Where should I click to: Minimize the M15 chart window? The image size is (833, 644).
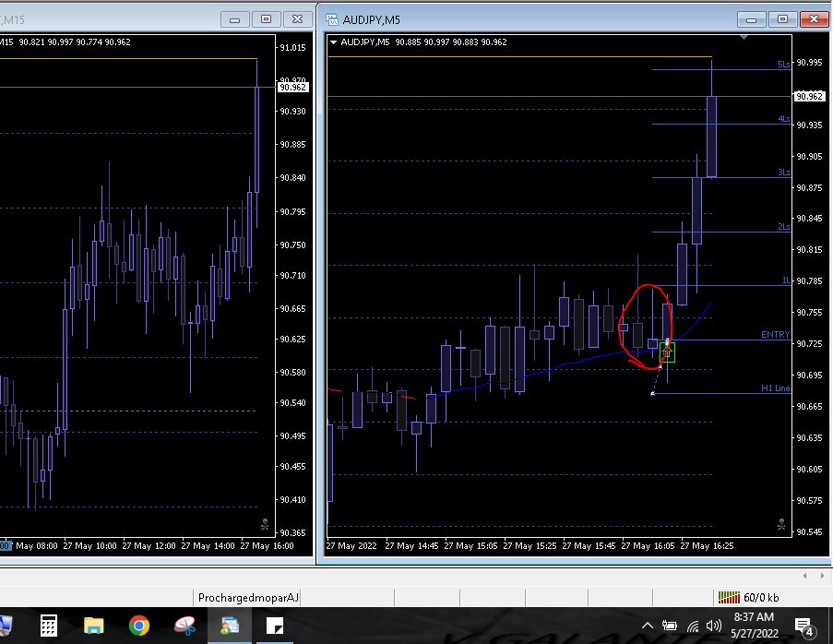pos(234,19)
